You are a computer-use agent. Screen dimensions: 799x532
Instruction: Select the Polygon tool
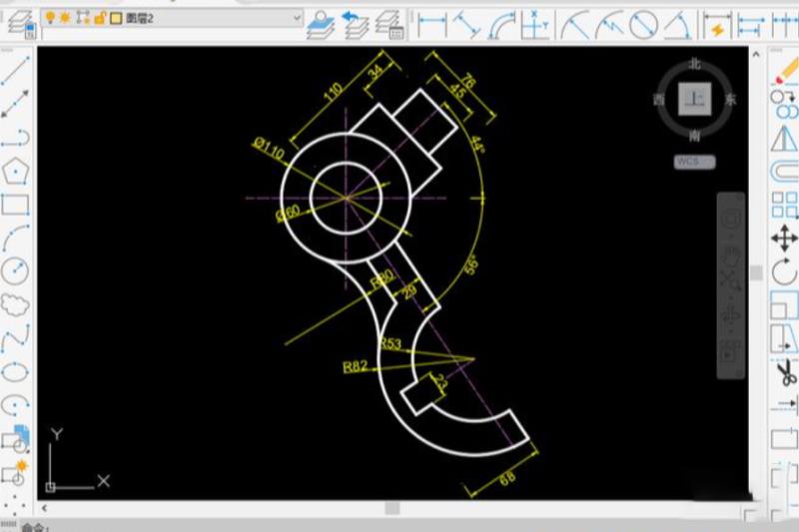pos(15,171)
